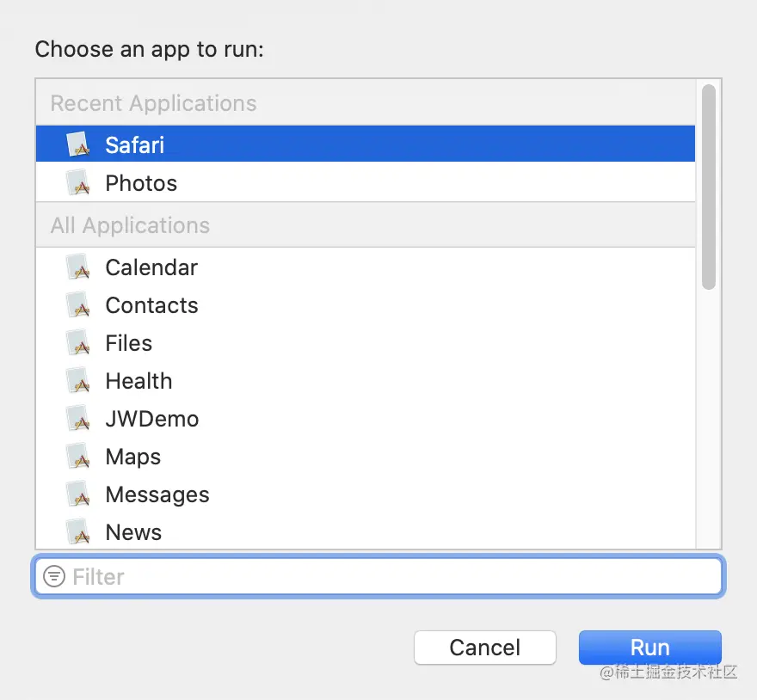757x700 pixels.
Task: Click the list's vertical scrollbar thumb
Action: (708, 185)
